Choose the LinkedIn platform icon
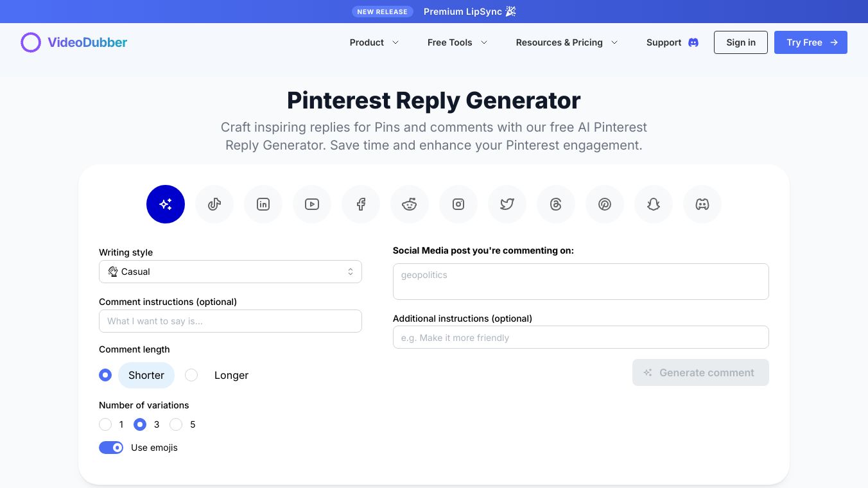This screenshot has height=488, width=868. (263, 204)
